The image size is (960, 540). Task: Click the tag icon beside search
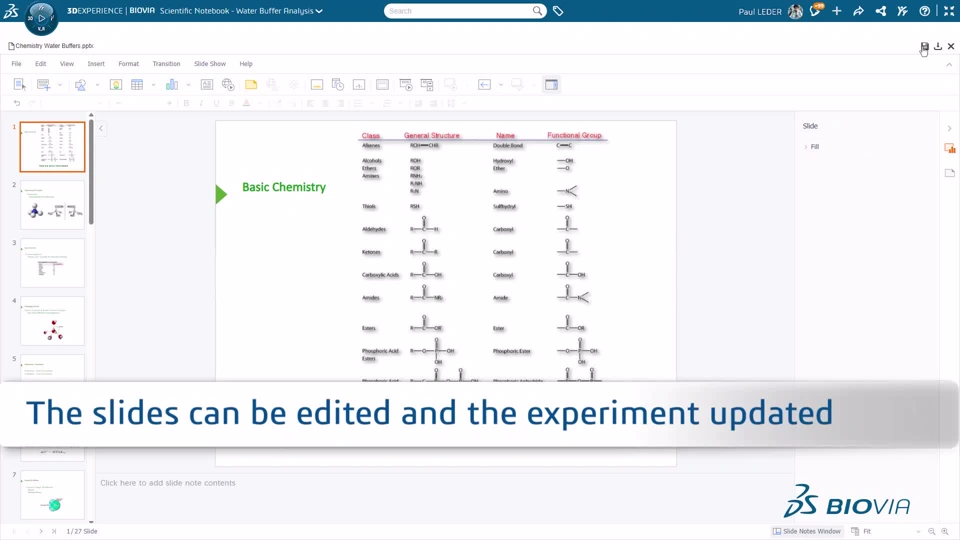pyautogui.click(x=558, y=11)
